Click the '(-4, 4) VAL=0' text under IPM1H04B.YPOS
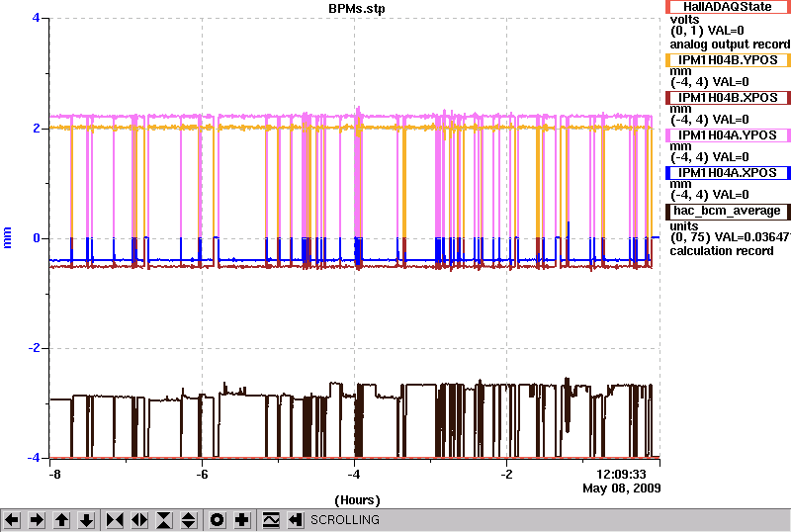The width and height of the screenshot is (791, 532). (709, 82)
